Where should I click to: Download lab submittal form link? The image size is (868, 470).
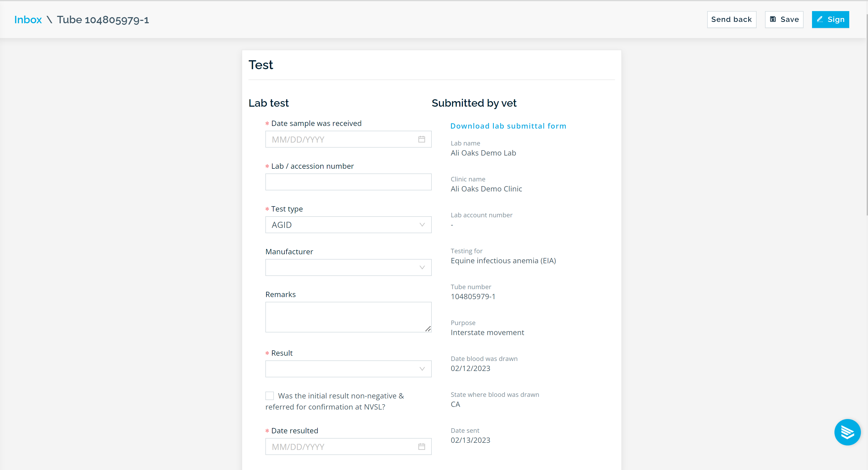click(x=508, y=126)
